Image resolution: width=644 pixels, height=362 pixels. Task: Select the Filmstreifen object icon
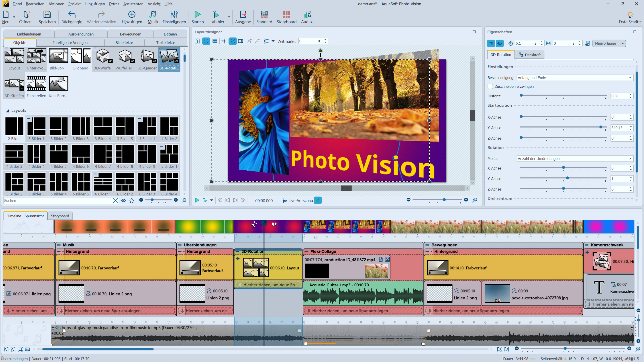point(37,83)
